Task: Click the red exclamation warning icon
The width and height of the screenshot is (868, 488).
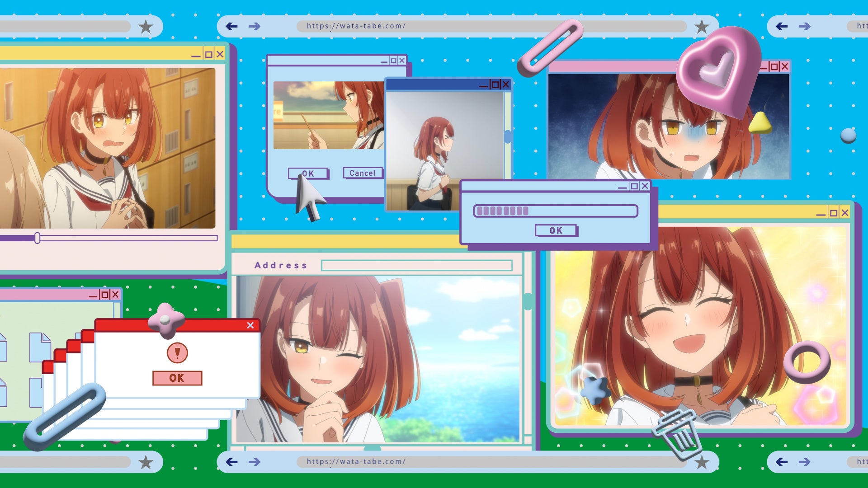Action: [177, 352]
